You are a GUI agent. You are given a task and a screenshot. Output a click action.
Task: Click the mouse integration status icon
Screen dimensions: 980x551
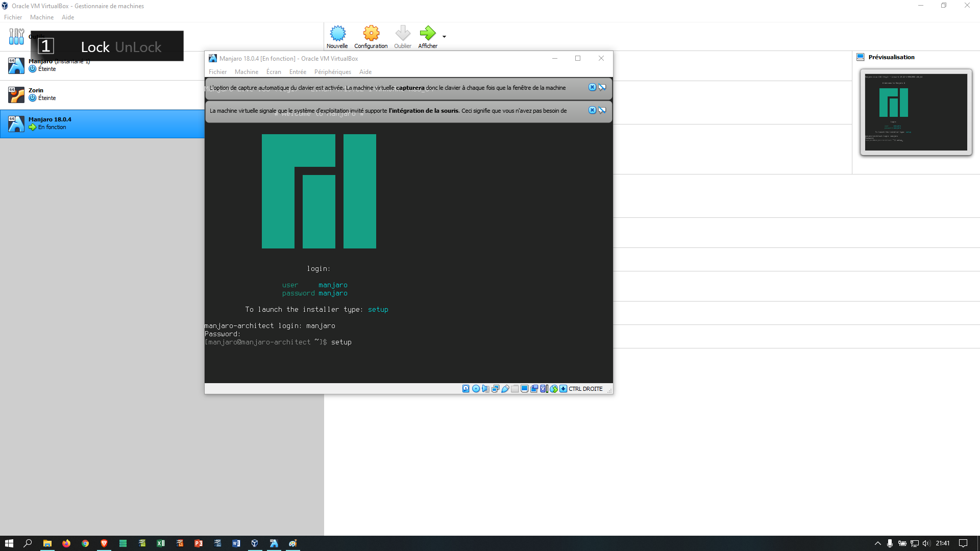coord(554,389)
